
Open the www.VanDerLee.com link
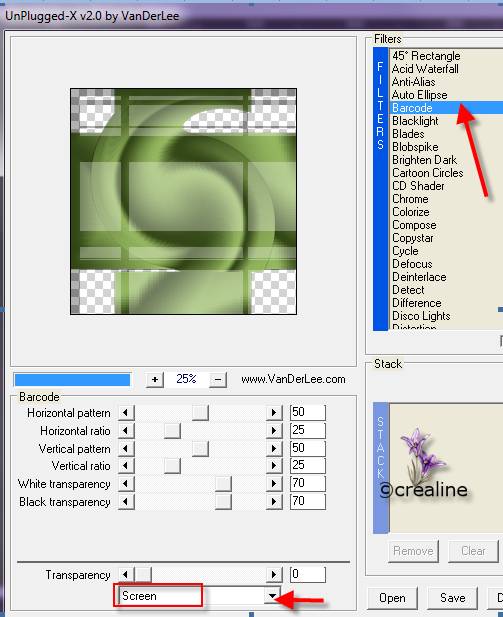pos(293,379)
